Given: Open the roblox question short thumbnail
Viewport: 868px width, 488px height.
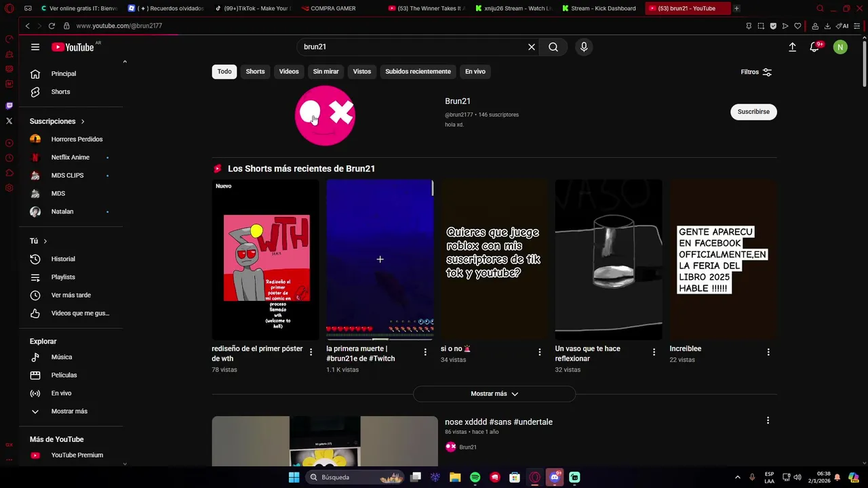Looking at the screenshot, I should tap(494, 260).
